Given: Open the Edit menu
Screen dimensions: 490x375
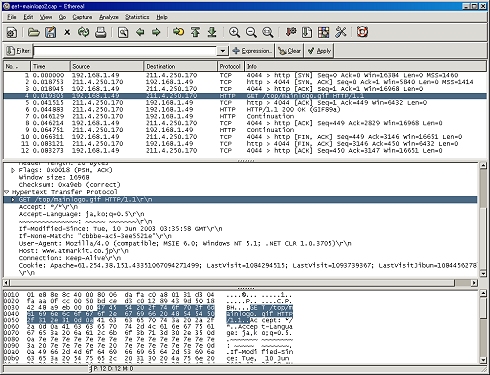Looking at the screenshot, I should point(28,17).
